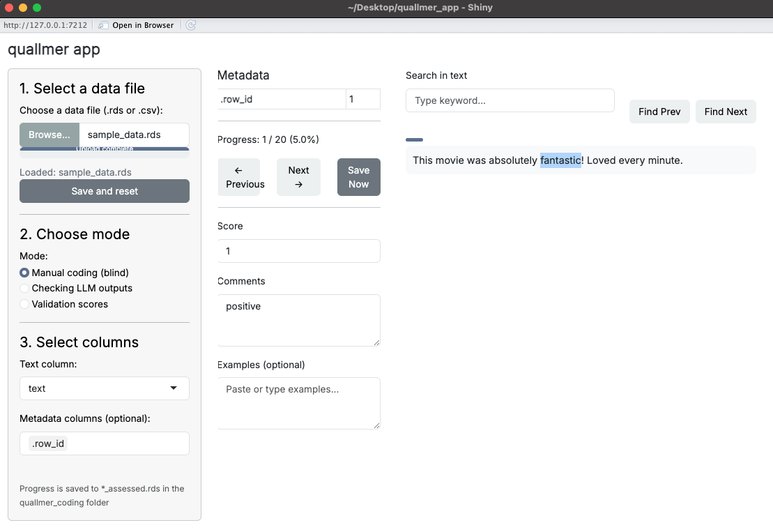Viewport: 773px width, 532px height.
Task: Select Manual coding (blind) mode
Action: click(x=24, y=273)
